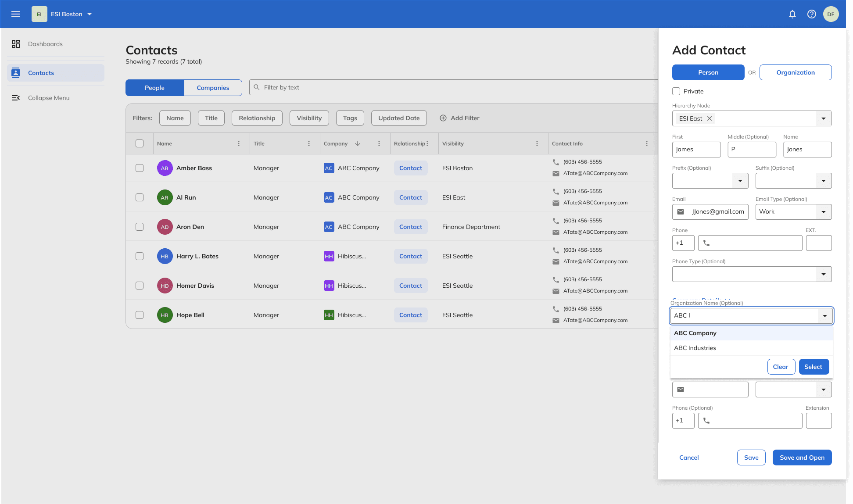This screenshot has height=504, width=853.
Task: Remove the ESI East chip
Action: [710, 118]
